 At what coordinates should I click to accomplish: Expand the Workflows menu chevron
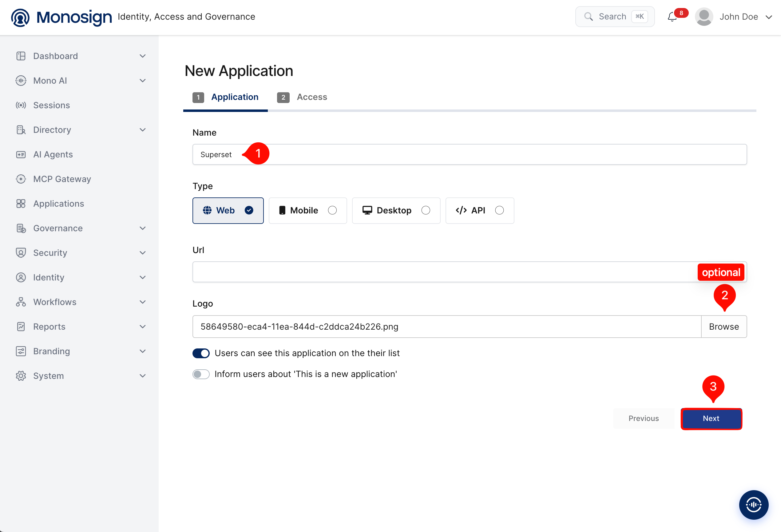click(x=142, y=302)
